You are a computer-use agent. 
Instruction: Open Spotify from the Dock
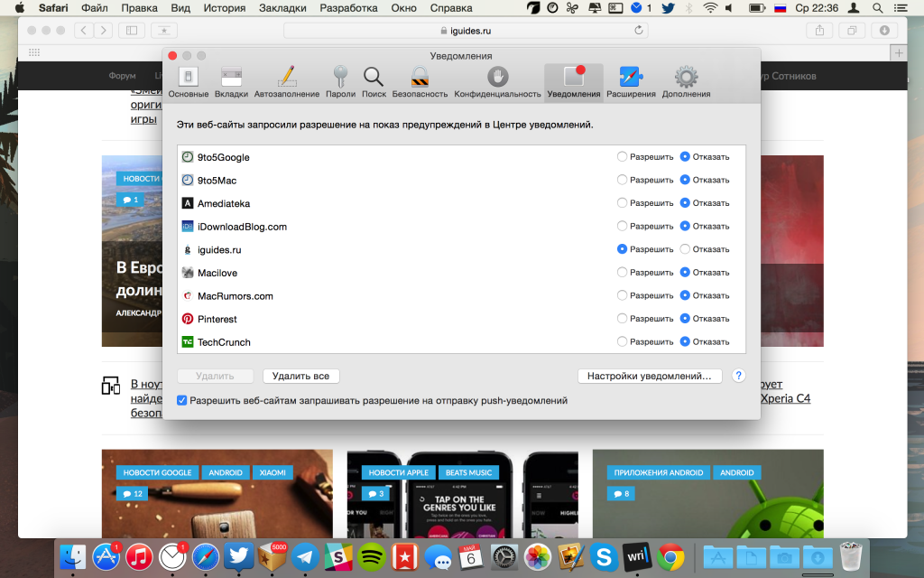[371, 555]
